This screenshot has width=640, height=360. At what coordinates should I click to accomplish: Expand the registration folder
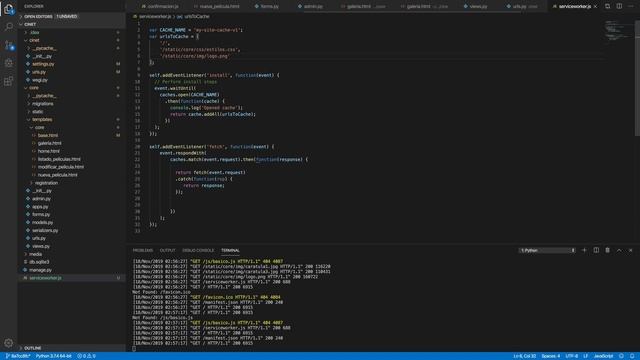pyautogui.click(x=46, y=183)
